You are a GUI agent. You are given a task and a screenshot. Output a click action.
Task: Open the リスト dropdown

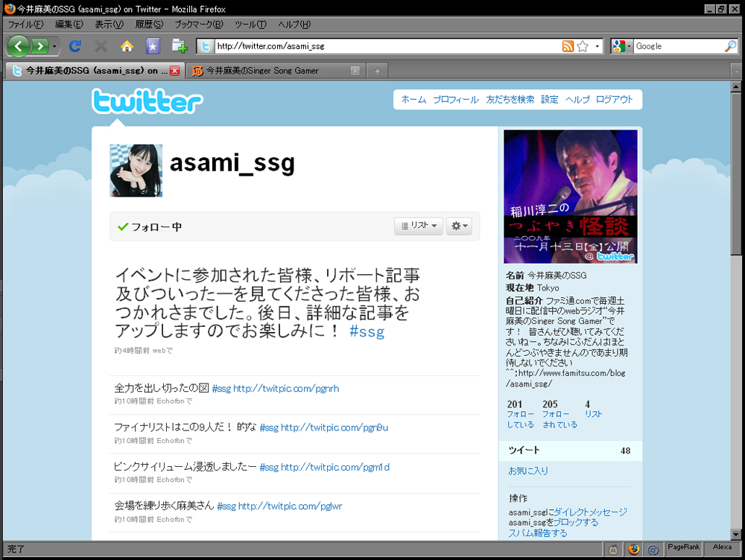point(418,226)
